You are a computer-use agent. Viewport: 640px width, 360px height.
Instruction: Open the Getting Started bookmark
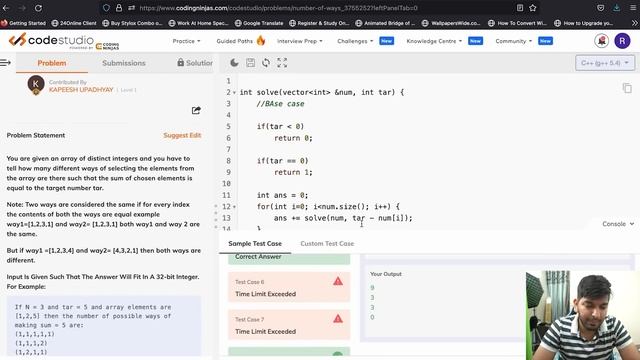[x=23, y=23]
